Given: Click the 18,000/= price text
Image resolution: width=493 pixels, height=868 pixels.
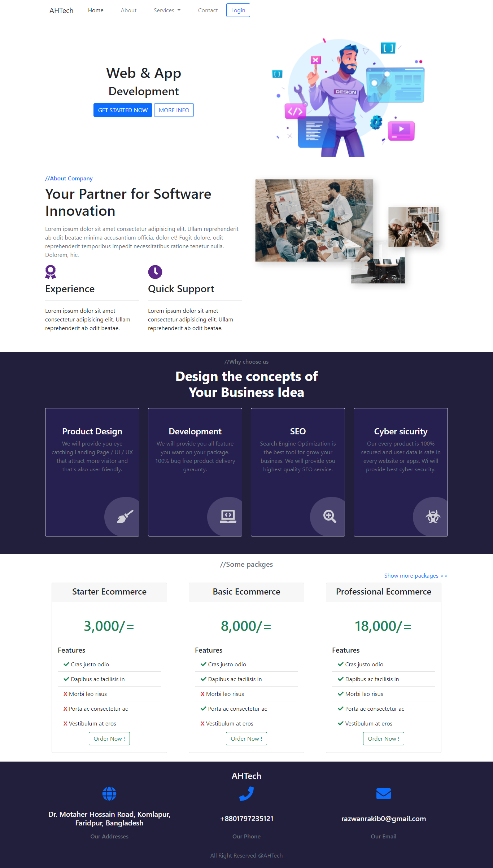Looking at the screenshot, I should (x=384, y=626).
